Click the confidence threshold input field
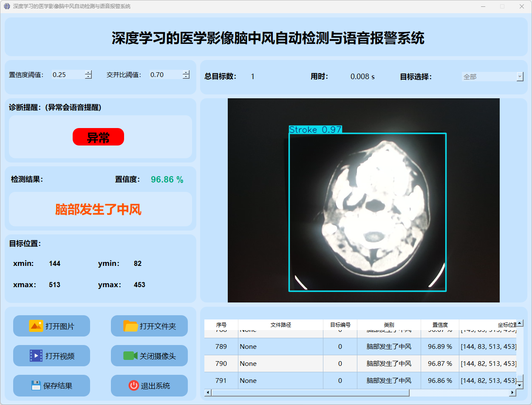532x405 pixels. [67, 75]
